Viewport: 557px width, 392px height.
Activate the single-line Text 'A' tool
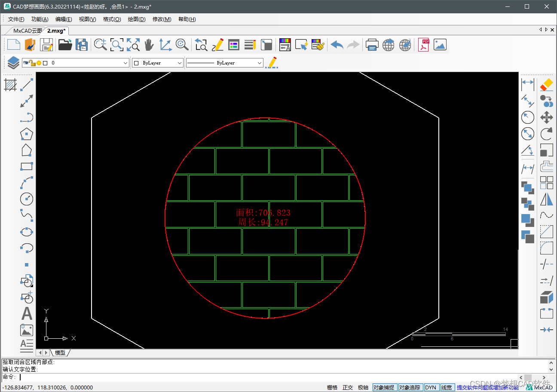pos(27,314)
